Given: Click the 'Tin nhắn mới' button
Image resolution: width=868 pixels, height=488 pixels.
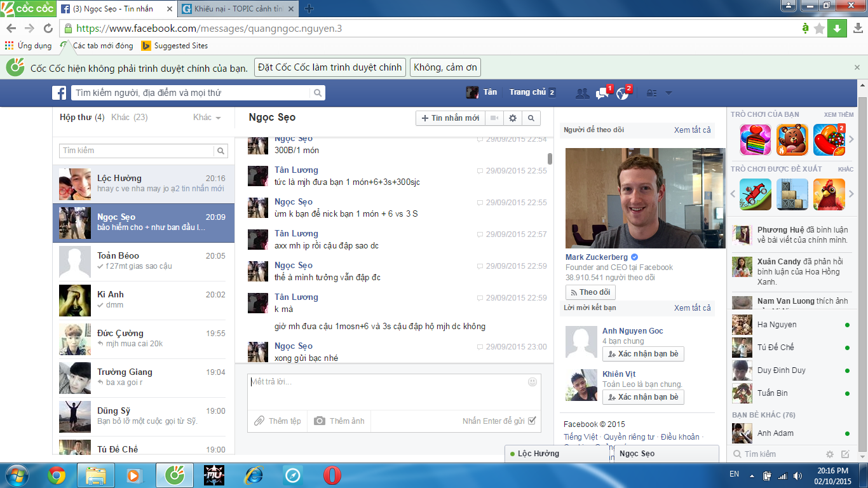Looking at the screenshot, I should (x=451, y=118).
